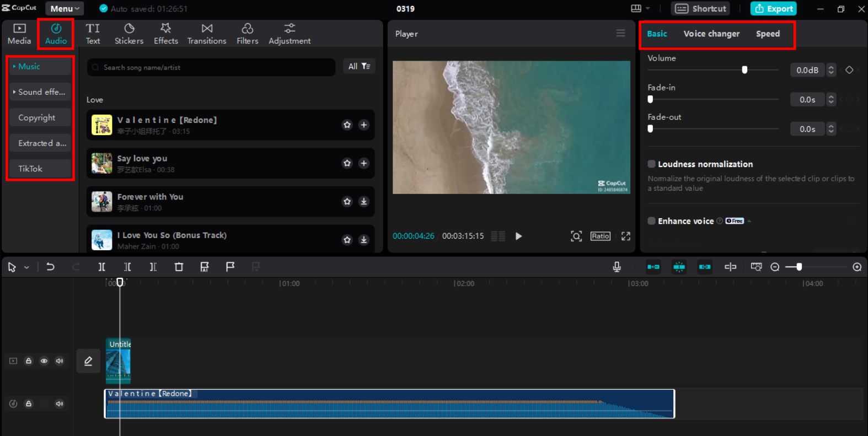Zoom in the timeline
The width and height of the screenshot is (868, 436).
click(x=857, y=267)
